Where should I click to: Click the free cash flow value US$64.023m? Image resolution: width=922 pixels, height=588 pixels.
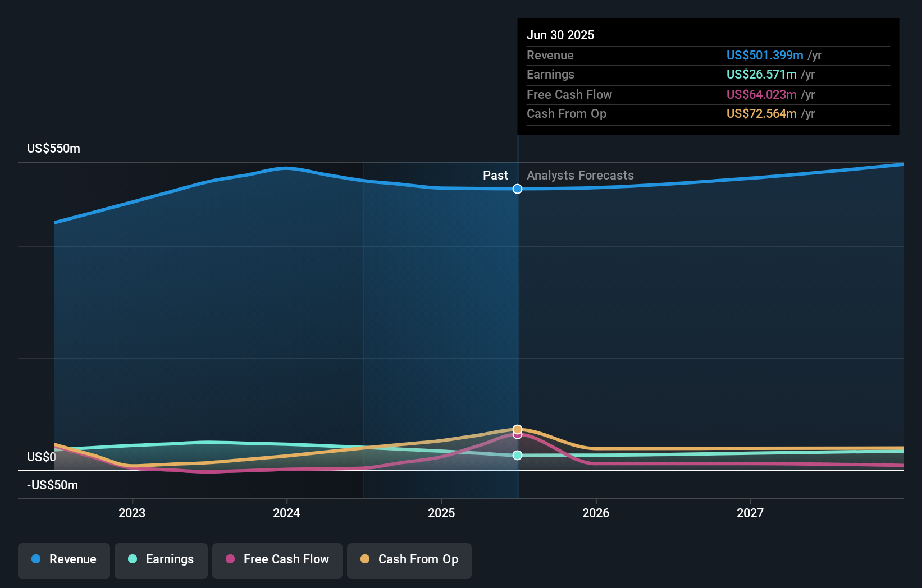pyautogui.click(x=761, y=94)
